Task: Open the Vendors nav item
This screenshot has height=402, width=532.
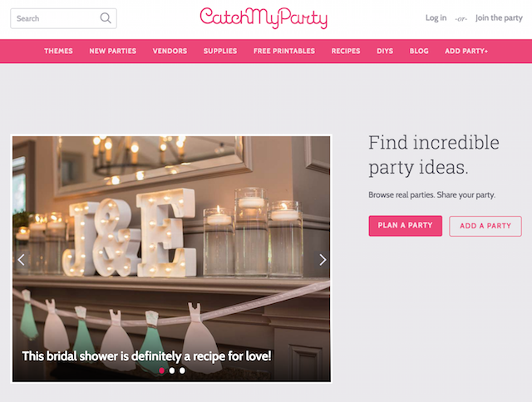Action: pyautogui.click(x=170, y=51)
